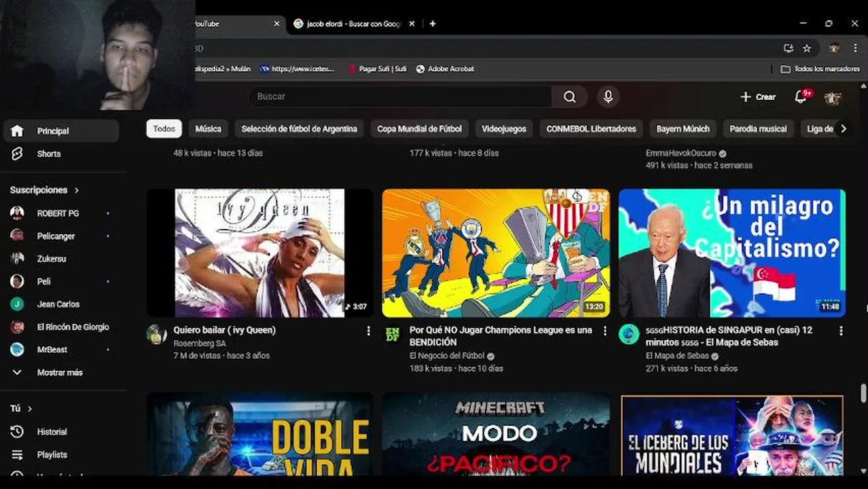Image resolution: width=868 pixels, height=489 pixels.
Task: Play the Un milagro del Capitalismo thumbnail
Action: click(x=732, y=253)
